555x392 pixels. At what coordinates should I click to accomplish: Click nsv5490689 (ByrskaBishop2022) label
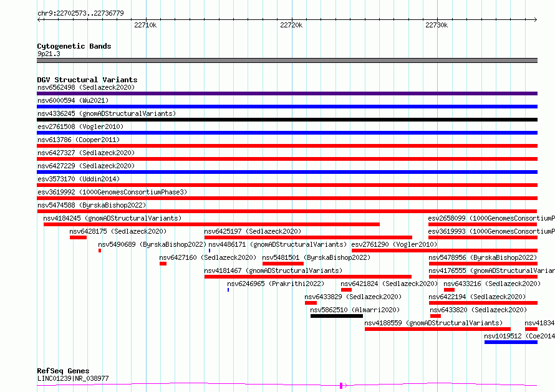(152, 244)
